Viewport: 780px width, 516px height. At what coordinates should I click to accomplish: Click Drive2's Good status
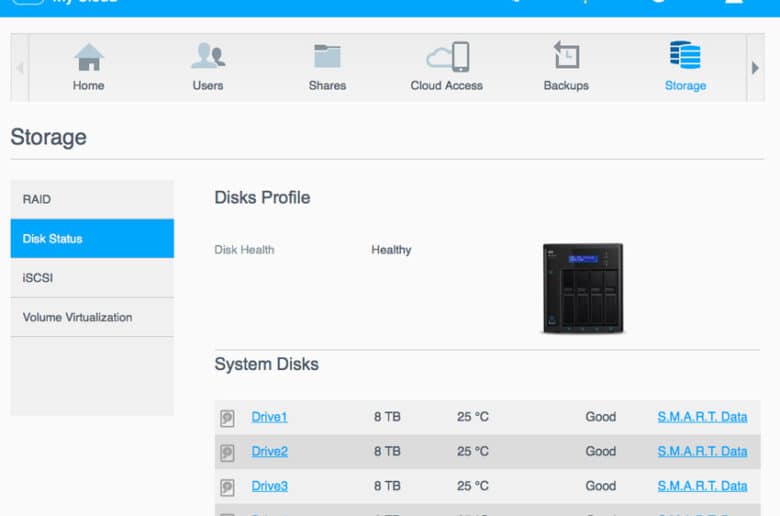click(x=600, y=451)
